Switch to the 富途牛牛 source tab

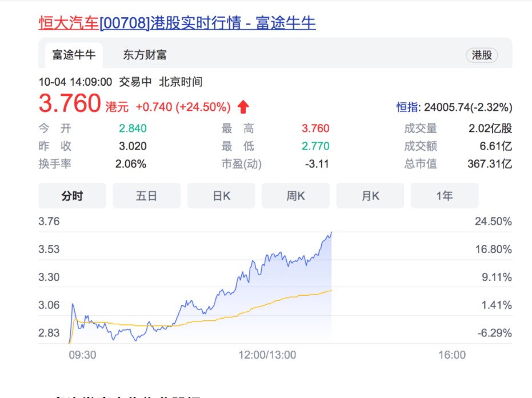pos(74,55)
